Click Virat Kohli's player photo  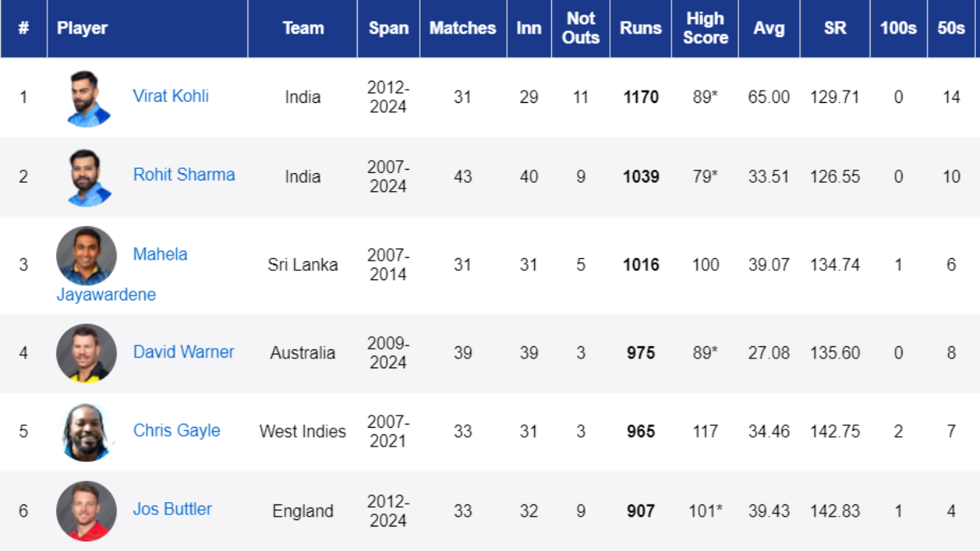[x=87, y=98]
